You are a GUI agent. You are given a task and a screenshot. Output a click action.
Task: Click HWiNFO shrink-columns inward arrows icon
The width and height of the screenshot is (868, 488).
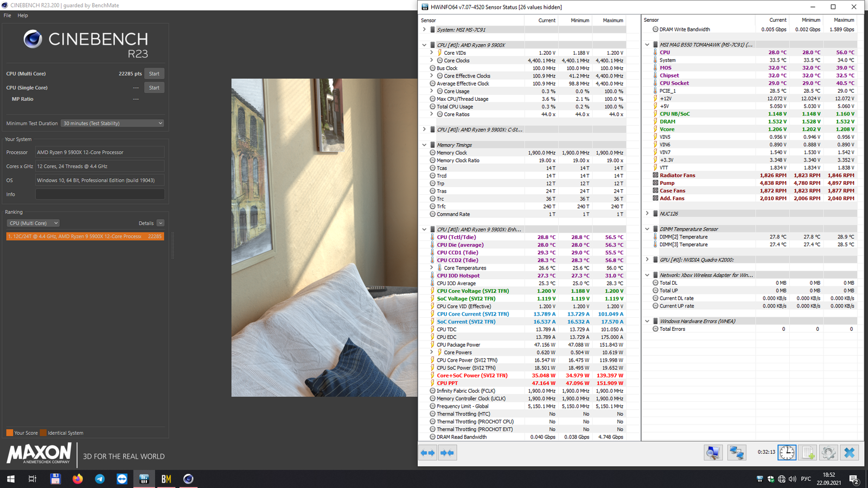click(x=447, y=453)
